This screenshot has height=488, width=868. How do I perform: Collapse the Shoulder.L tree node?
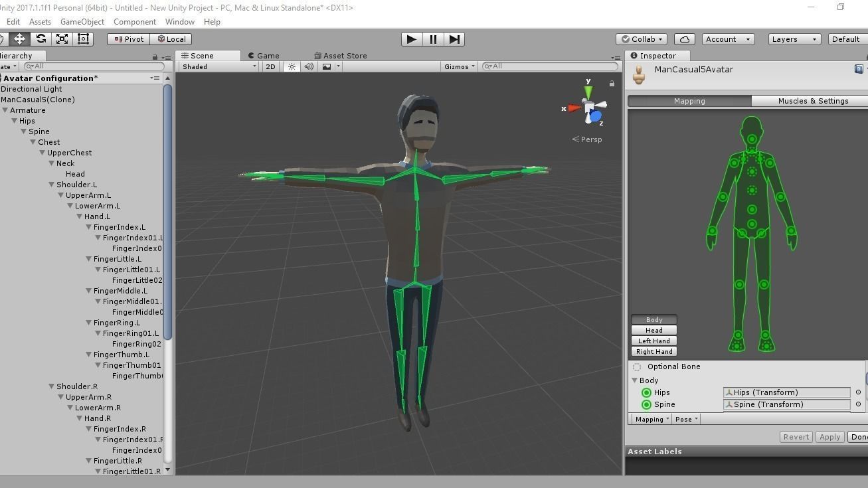[52, 185]
